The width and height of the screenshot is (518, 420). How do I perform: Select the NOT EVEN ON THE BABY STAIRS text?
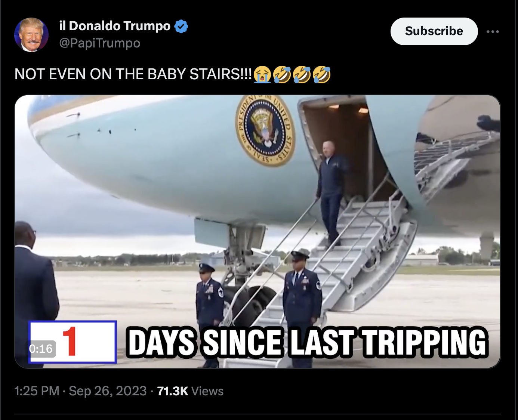coord(133,74)
